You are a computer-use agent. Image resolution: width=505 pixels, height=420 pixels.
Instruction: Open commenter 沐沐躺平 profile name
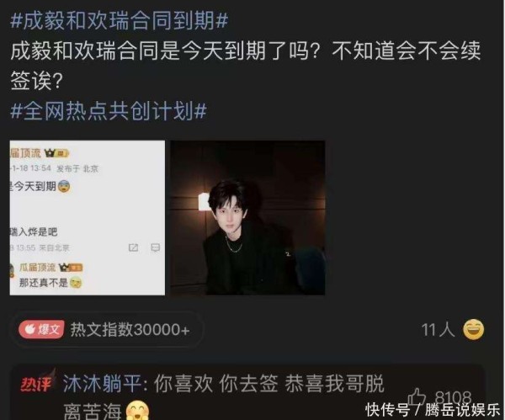pyautogui.click(x=103, y=384)
